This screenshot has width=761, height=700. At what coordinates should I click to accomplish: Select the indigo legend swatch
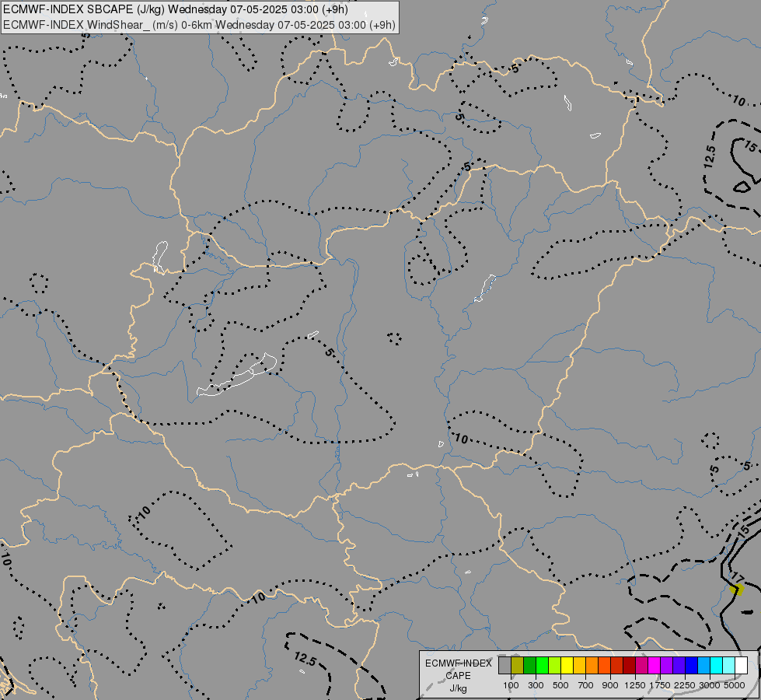pos(679,665)
